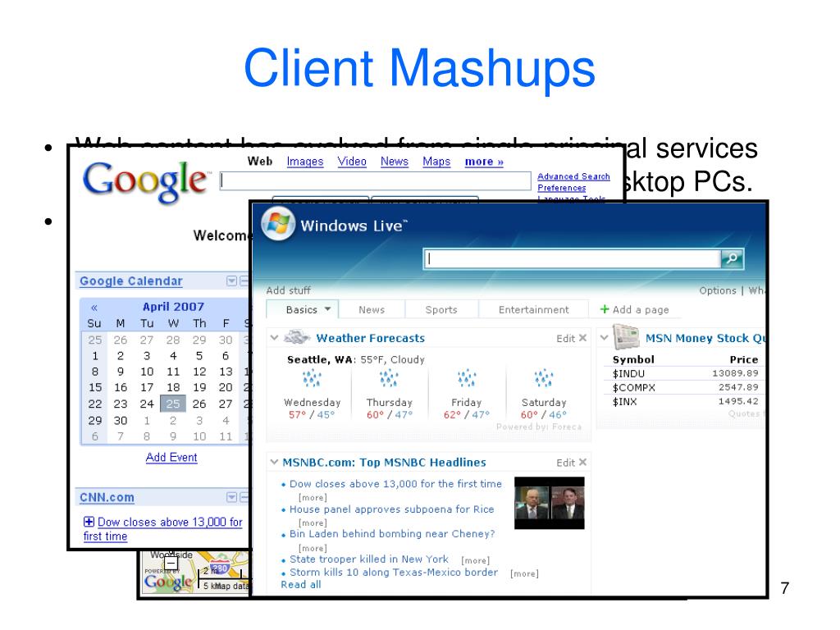The image size is (840, 630).
Task: Click Saturday's rain icon in the forecast
Action: pyautogui.click(x=544, y=377)
